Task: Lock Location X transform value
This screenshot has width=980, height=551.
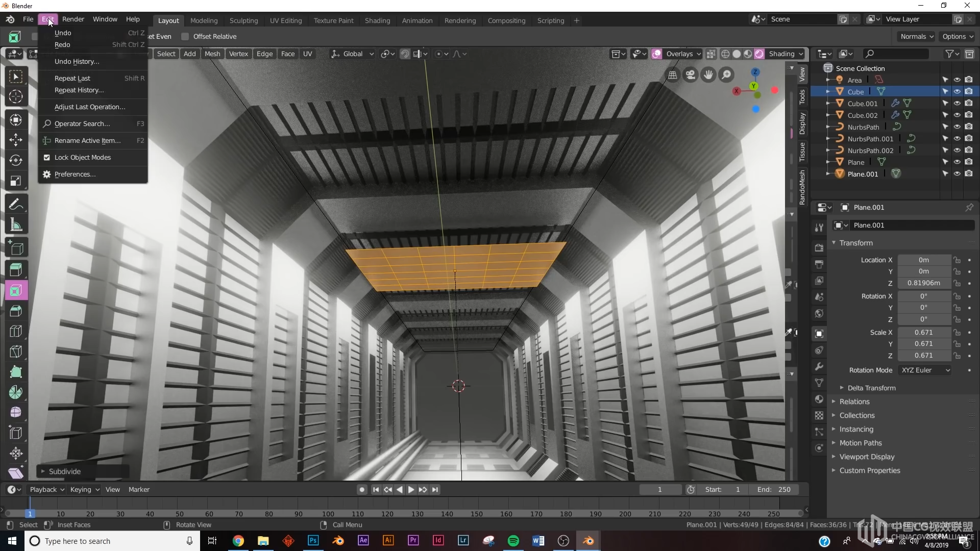Action: point(958,260)
